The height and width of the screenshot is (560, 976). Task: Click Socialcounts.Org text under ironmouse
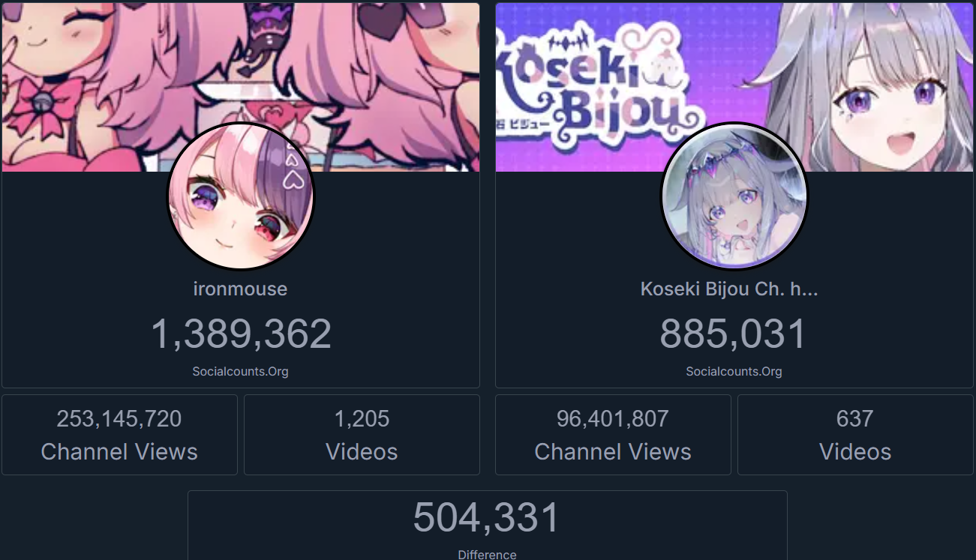(240, 371)
